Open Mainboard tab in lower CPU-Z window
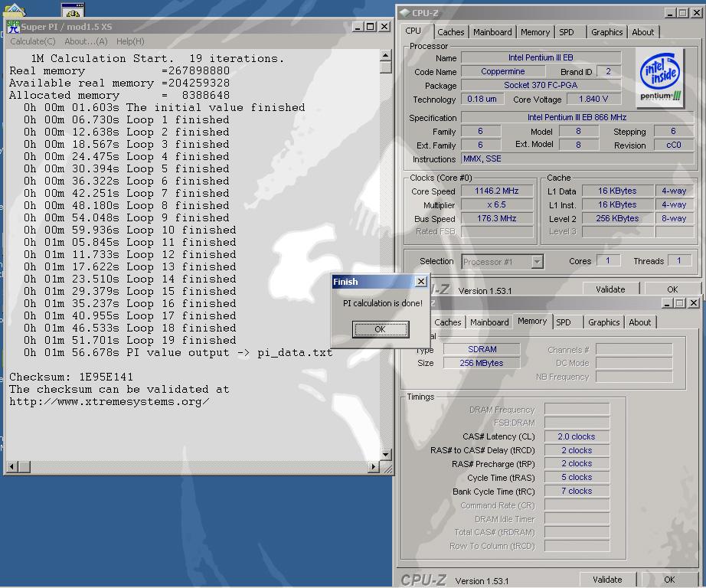The width and height of the screenshot is (706, 588). (x=489, y=322)
